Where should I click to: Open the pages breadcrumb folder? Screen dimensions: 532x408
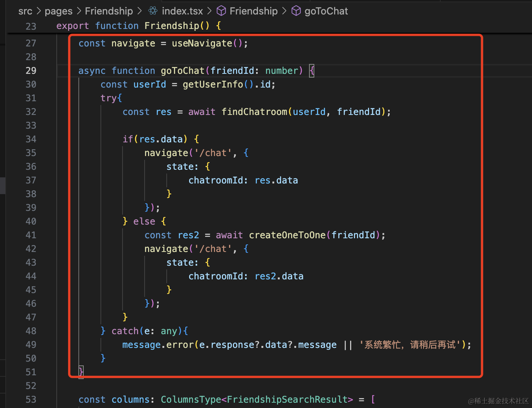tap(59, 11)
